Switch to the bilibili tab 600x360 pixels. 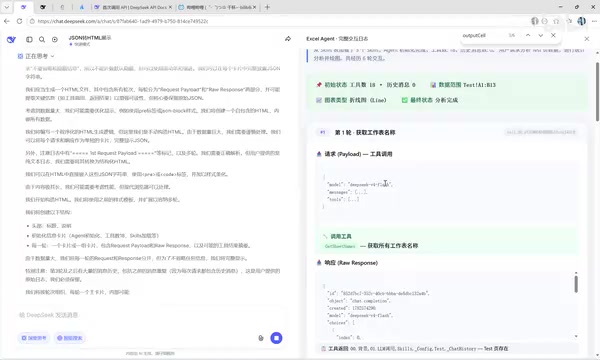point(217,7)
